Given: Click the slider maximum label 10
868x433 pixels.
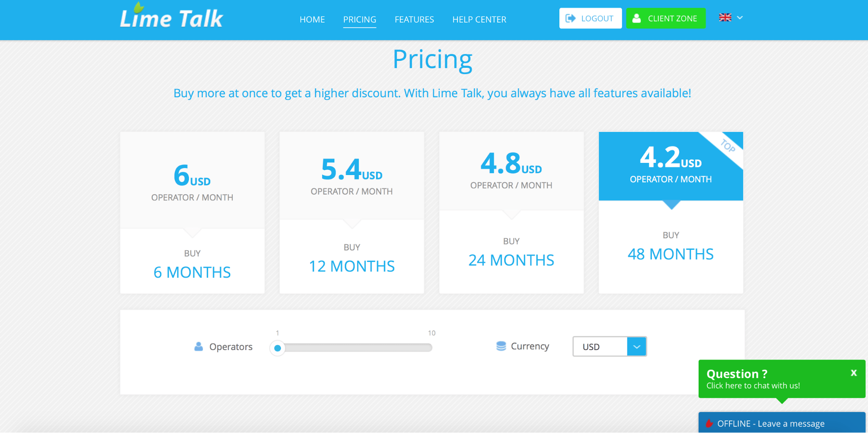Looking at the screenshot, I should (x=431, y=333).
